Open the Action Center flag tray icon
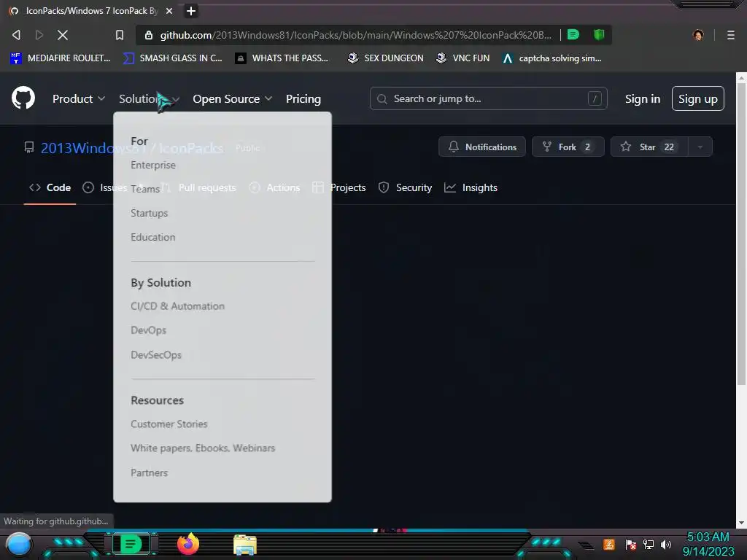Viewport: 747px width, 560px height. [x=631, y=544]
